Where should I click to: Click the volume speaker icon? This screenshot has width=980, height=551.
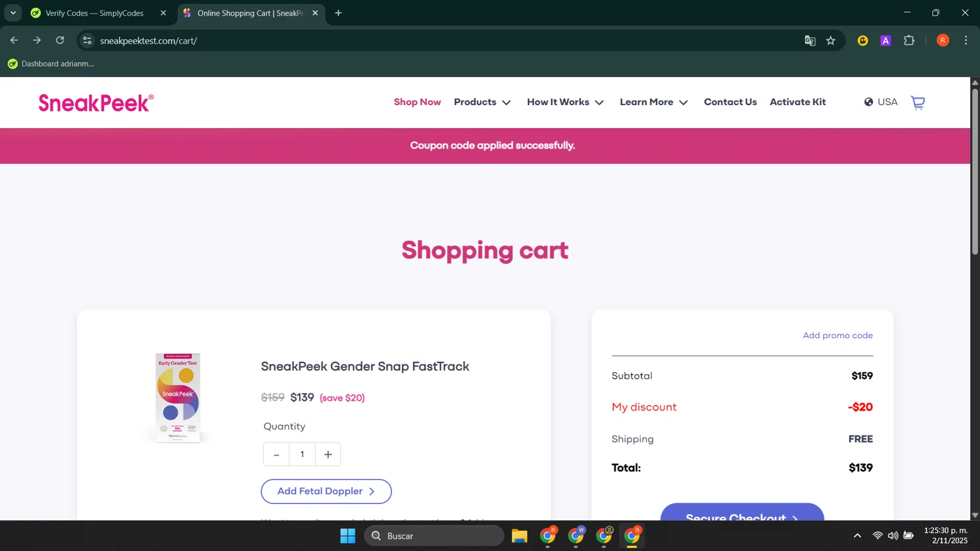click(x=892, y=536)
